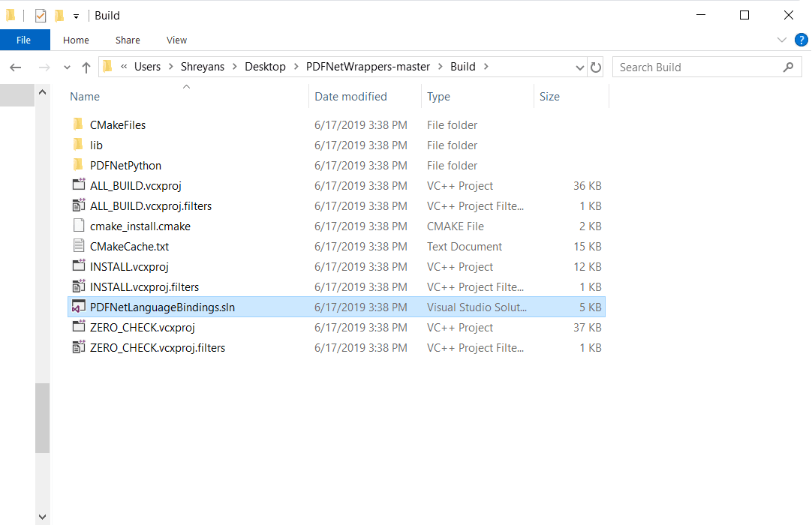Open the address bar previous locations dropdown
Screen dimensions: 812x525
coord(579,67)
